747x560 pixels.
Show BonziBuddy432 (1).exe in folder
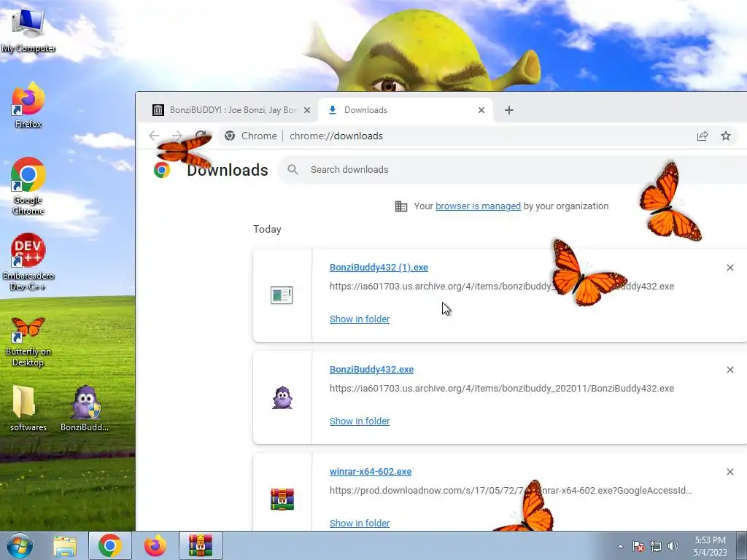[360, 319]
